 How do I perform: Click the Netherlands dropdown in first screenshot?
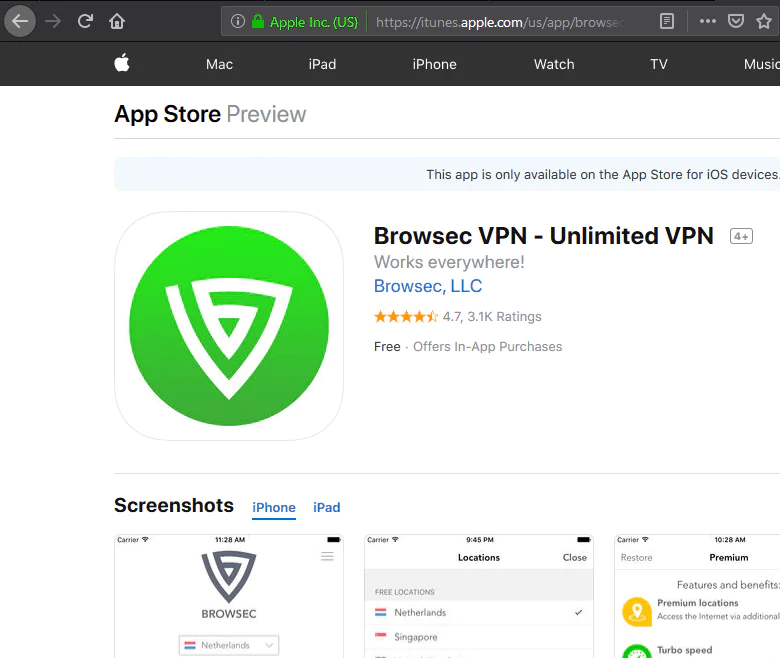click(x=229, y=645)
